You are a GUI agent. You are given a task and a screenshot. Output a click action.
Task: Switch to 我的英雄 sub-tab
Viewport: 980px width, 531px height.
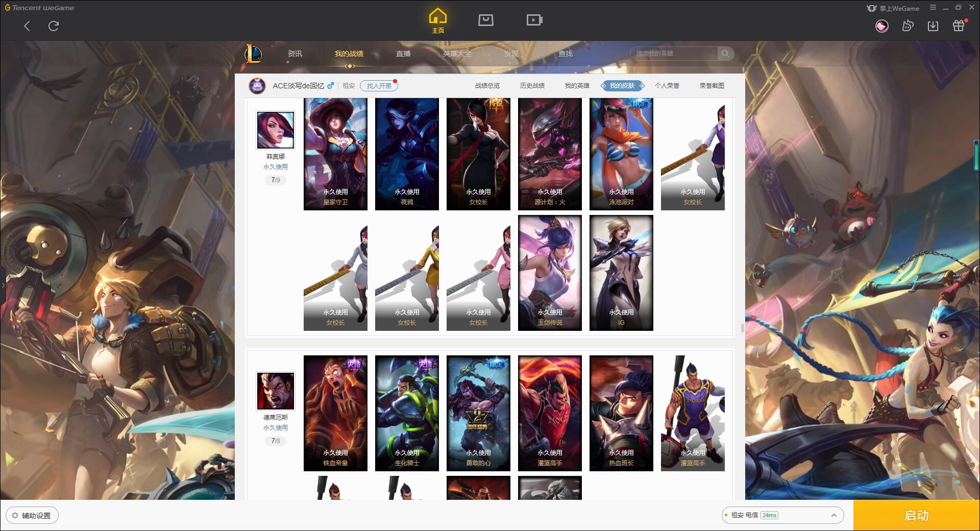tap(577, 86)
